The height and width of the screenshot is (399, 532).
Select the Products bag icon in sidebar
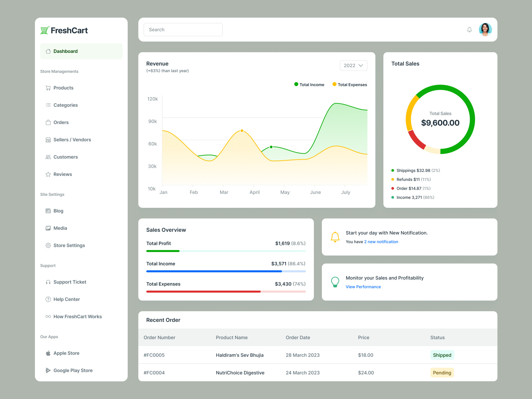pyautogui.click(x=48, y=87)
